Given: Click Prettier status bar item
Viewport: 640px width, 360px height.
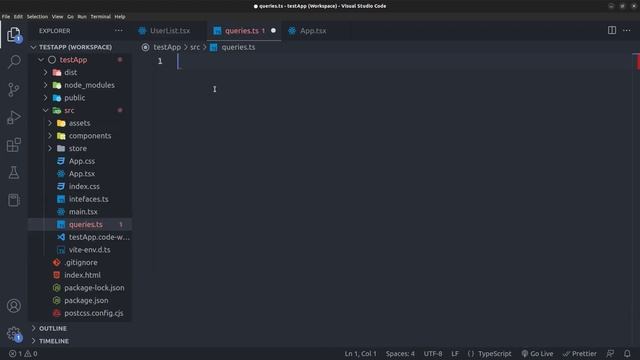Looking at the screenshot, I should point(580,354).
